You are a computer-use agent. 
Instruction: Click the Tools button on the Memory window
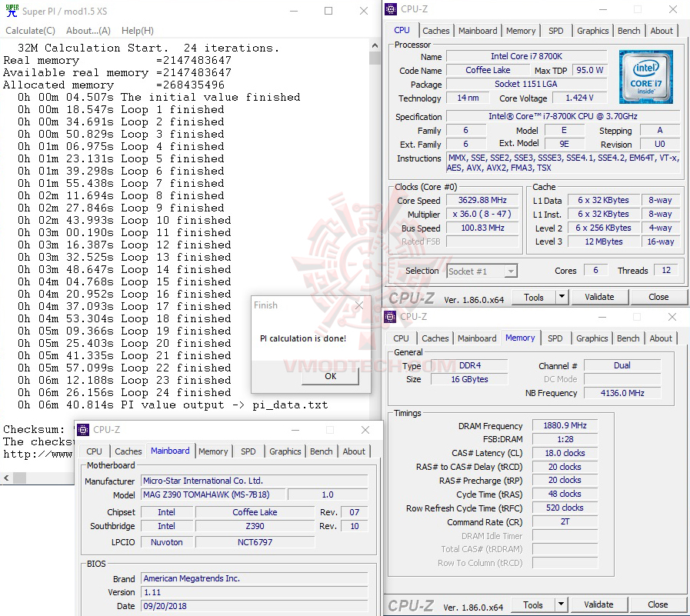click(534, 604)
